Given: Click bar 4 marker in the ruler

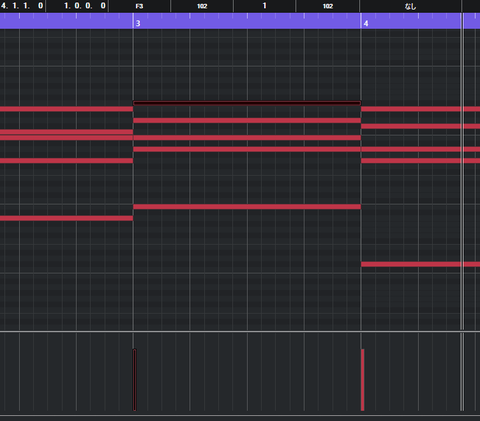Looking at the screenshot, I should tap(366, 23).
